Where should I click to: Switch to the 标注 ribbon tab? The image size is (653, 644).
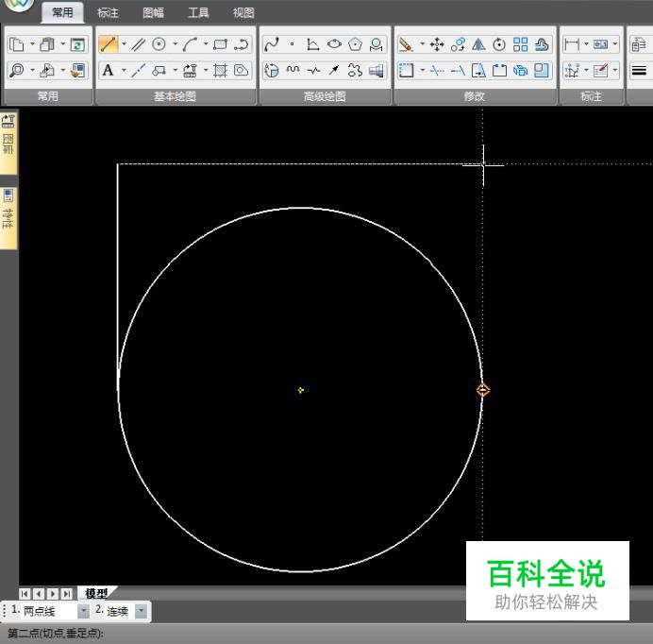(108, 13)
